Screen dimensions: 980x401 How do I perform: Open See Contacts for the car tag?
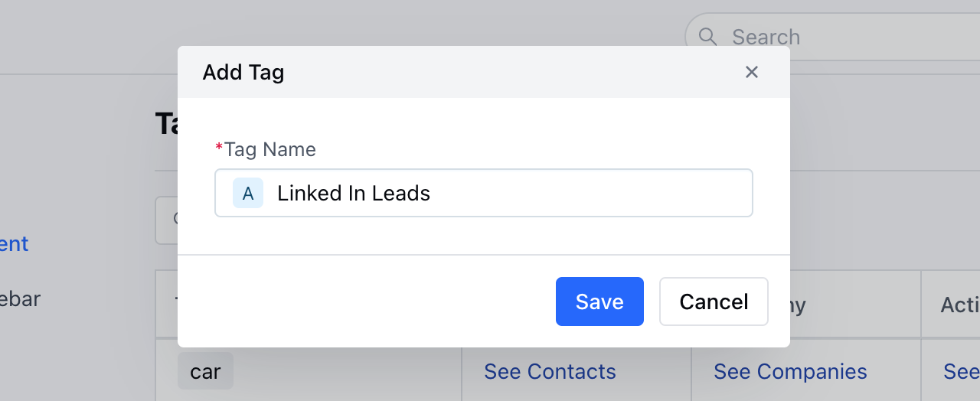[550, 372]
